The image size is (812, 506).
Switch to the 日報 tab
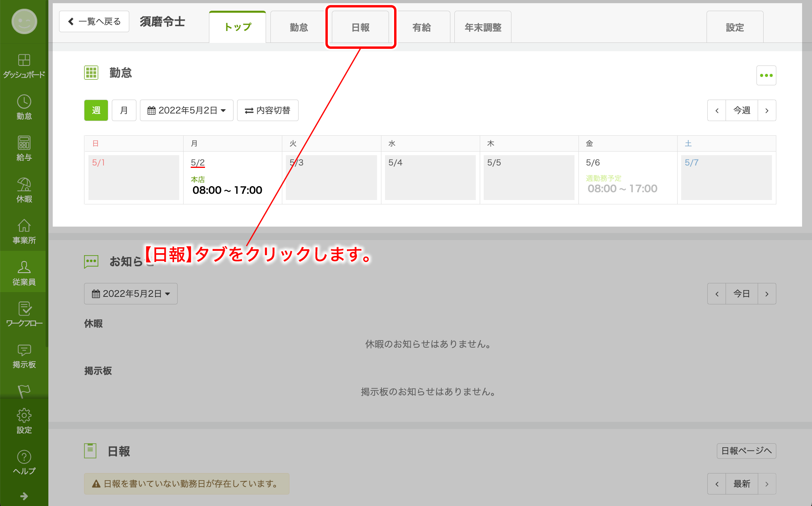[360, 27]
